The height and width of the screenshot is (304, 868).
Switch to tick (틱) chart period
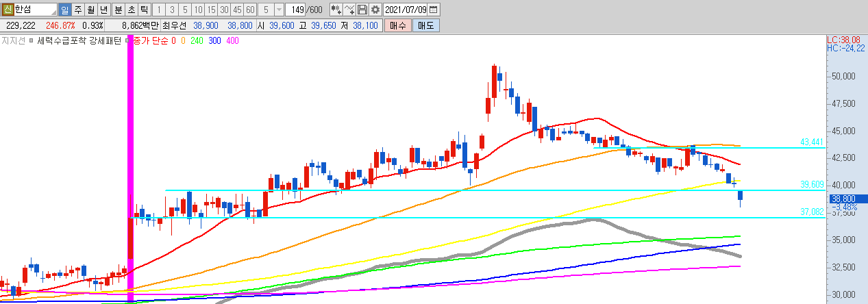(143, 10)
